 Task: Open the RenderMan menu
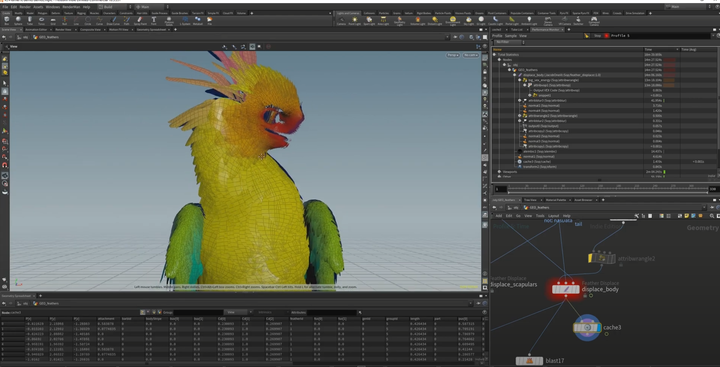(x=71, y=7)
